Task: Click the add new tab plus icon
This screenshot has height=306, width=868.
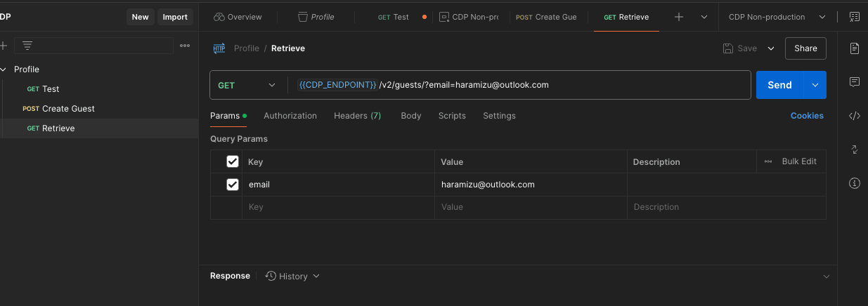Action: pyautogui.click(x=678, y=17)
